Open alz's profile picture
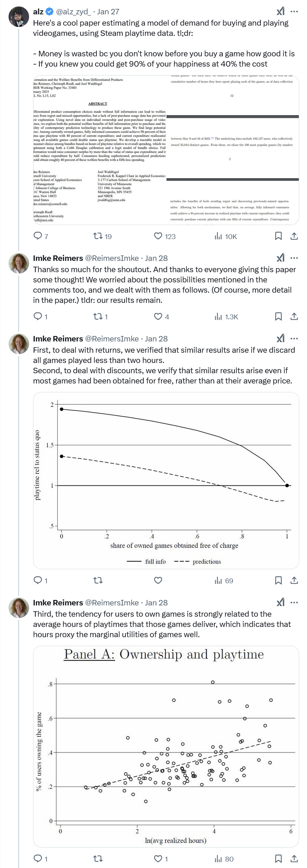Viewport: 307px width, 868px height. [18, 16]
